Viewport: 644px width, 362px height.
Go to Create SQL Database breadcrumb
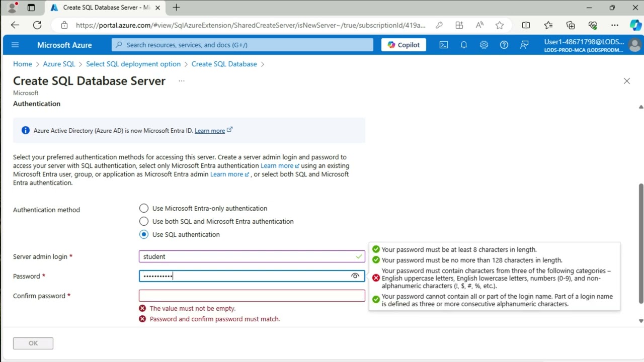click(224, 64)
